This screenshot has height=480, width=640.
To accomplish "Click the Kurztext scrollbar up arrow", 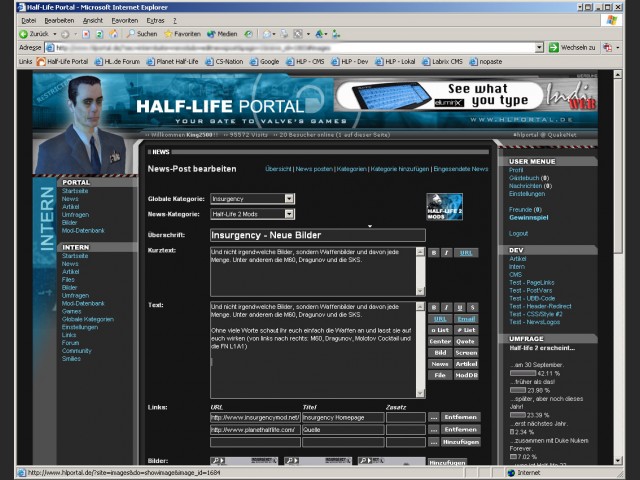I will pos(420,252).
